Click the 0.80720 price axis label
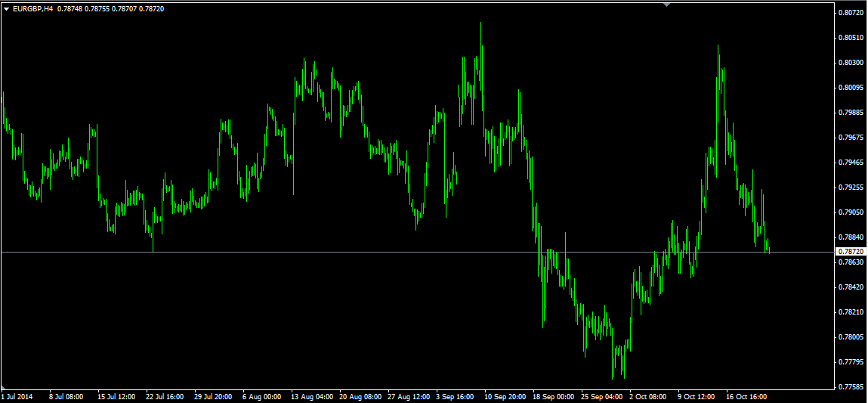The width and height of the screenshot is (868, 403). [851, 12]
